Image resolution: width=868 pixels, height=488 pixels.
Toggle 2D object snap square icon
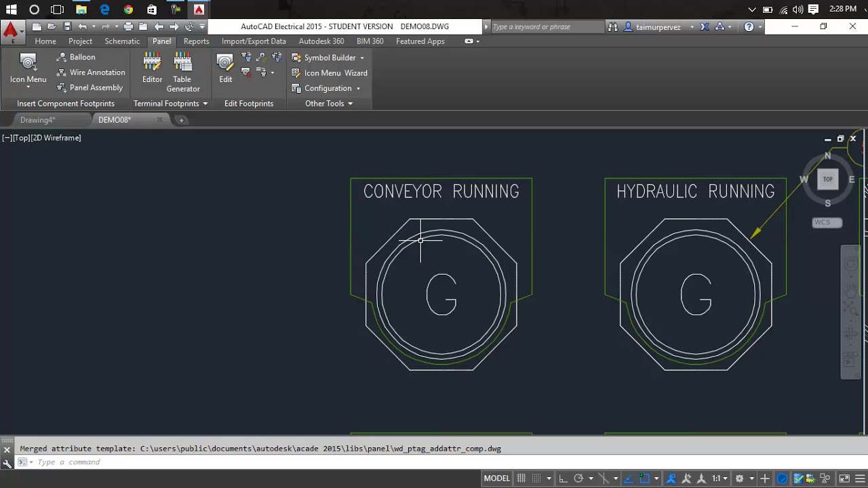click(644, 479)
